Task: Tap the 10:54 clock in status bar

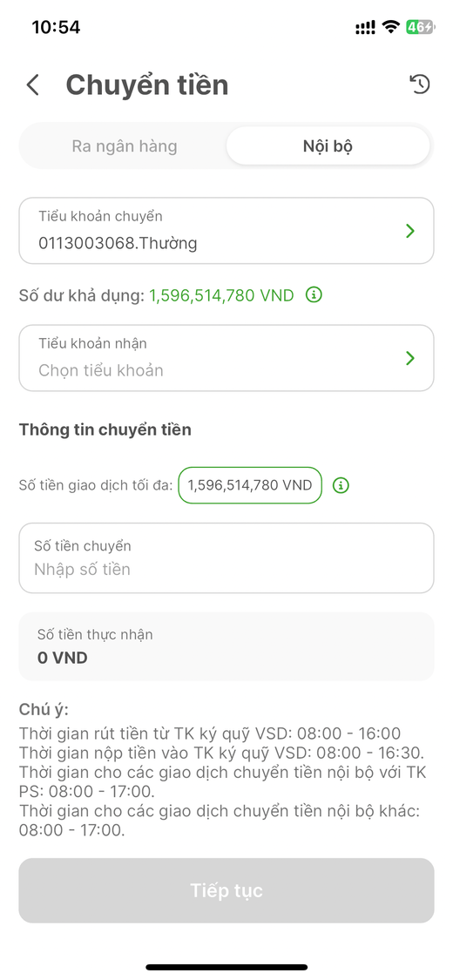Action: (x=56, y=27)
